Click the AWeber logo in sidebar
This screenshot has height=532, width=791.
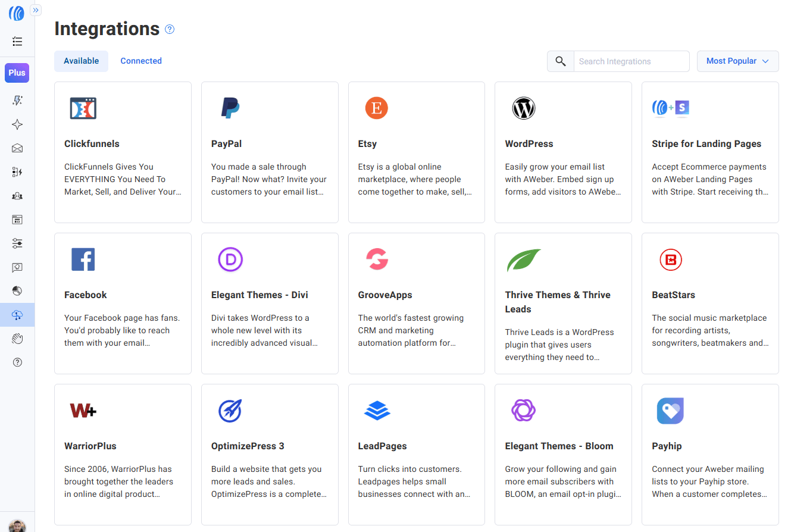coord(17,13)
